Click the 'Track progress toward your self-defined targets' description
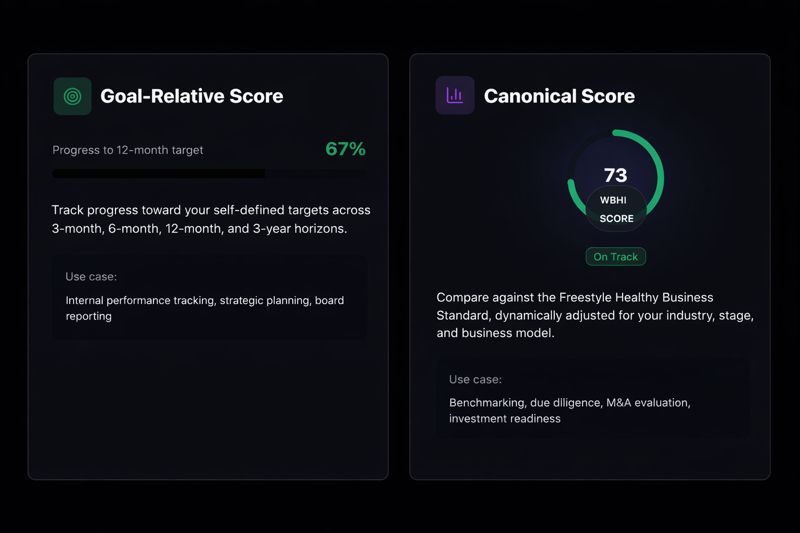 point(211,219)
